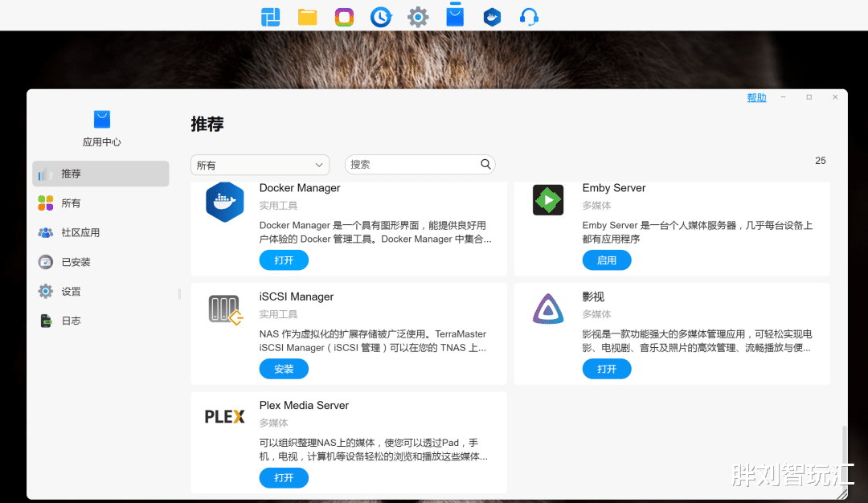This screenshot has width=868, height=503.
Task: Show 已安装 applications
Action: [100, 262]
